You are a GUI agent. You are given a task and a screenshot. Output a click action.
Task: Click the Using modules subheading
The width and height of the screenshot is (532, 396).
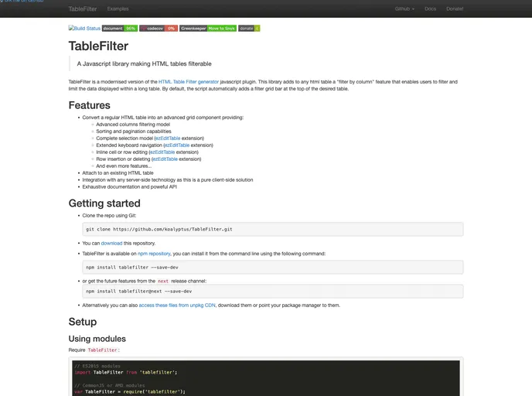point(97,339)
